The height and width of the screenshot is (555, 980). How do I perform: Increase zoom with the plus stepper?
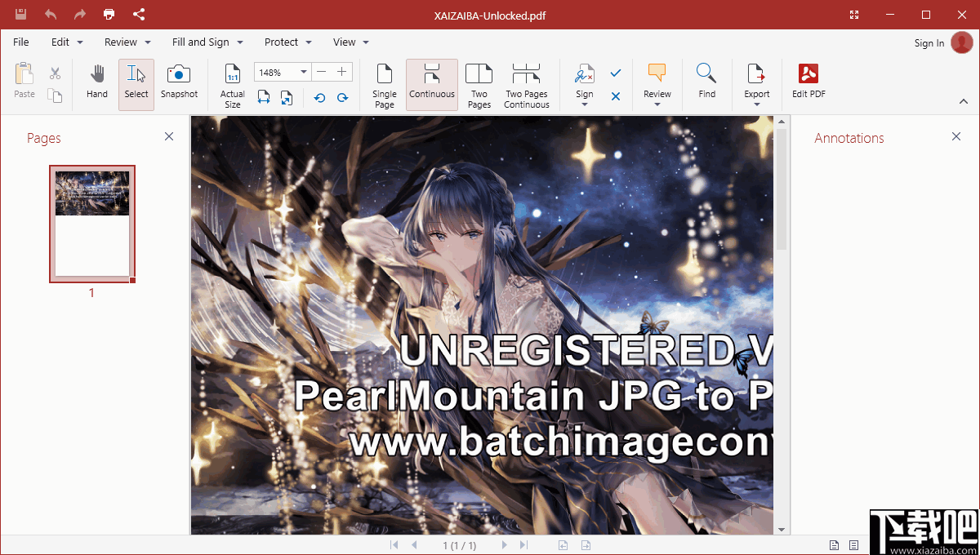(x=342, y=72)
